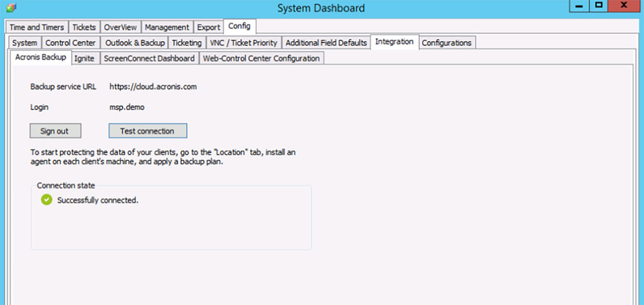644x305 pixels.
Task: Switch to Control Center sub-tab
Action: coord(71,42)
